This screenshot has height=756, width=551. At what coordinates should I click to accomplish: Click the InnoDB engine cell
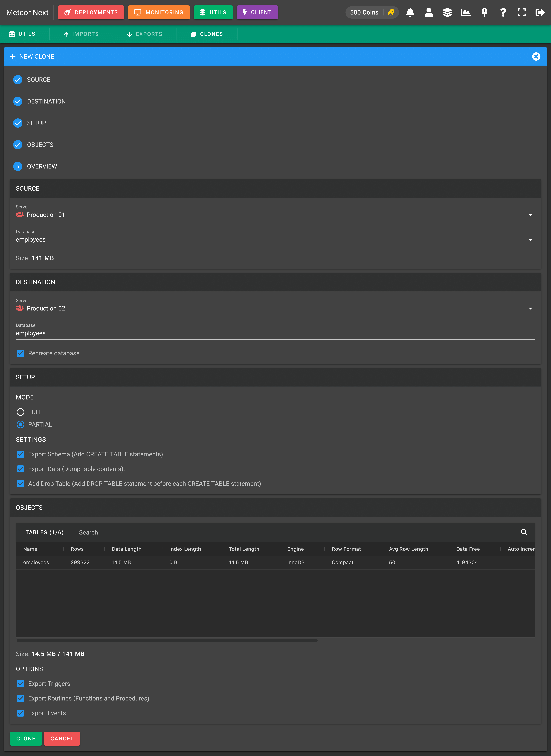[x=296, y=562]
